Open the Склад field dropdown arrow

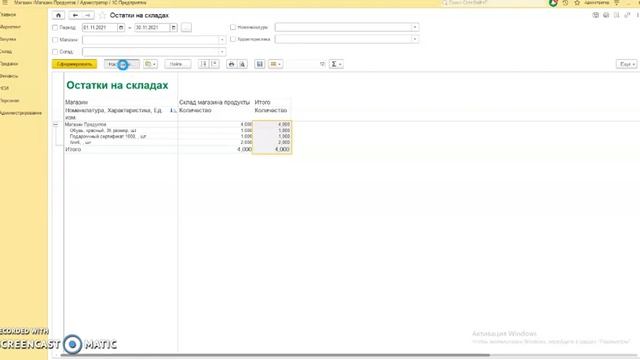click(222, 52)
